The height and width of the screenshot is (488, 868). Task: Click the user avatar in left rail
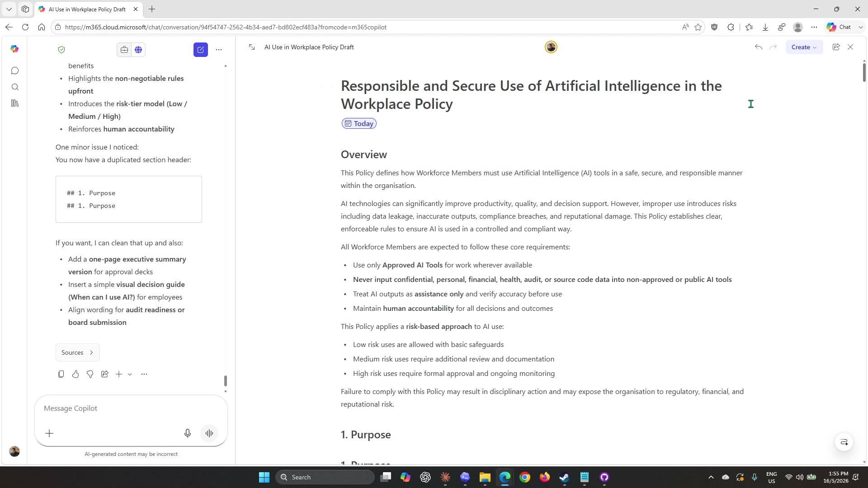[14, 451]
